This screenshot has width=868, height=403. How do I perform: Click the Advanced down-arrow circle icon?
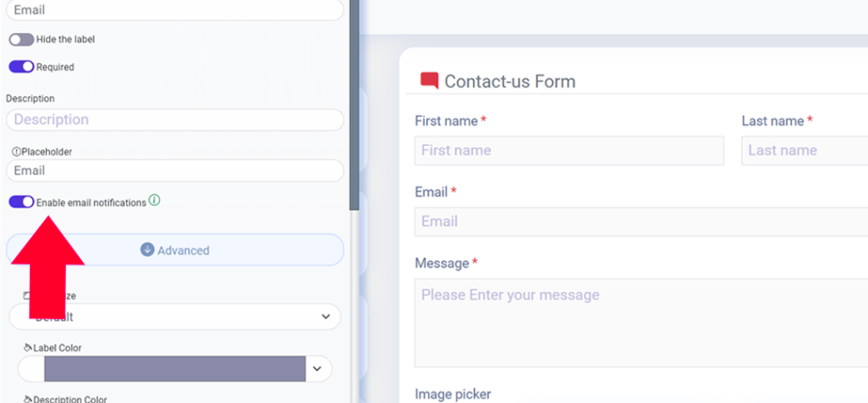point(147,250)
